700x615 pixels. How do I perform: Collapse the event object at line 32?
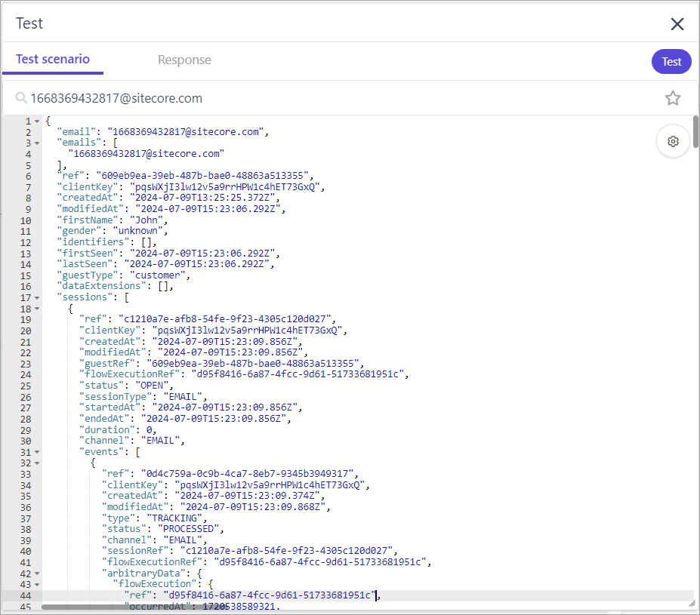coord(37,463)
